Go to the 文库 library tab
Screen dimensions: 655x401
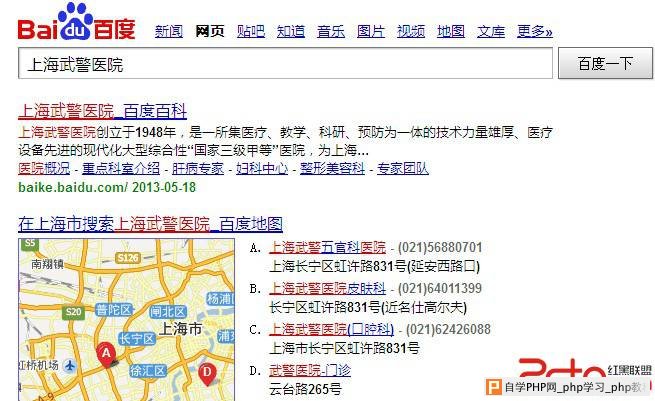(491, 31)
